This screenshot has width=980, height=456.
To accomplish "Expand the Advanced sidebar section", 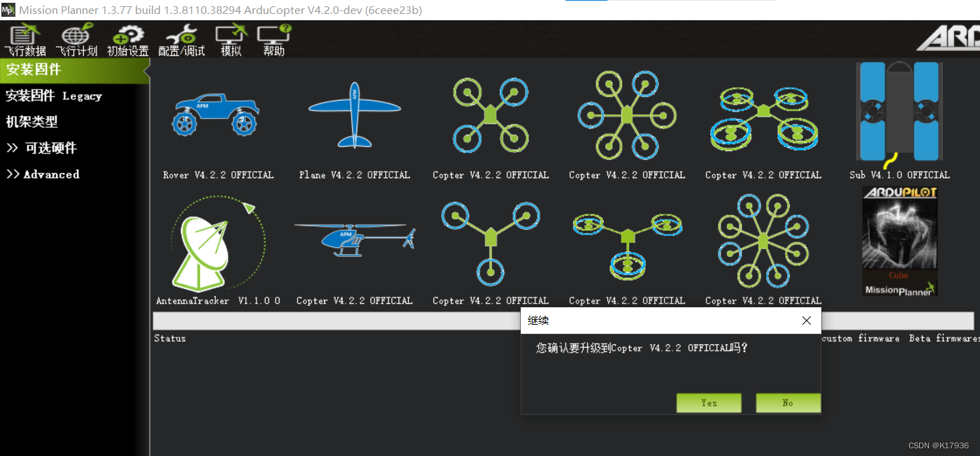I will [43, 174].
